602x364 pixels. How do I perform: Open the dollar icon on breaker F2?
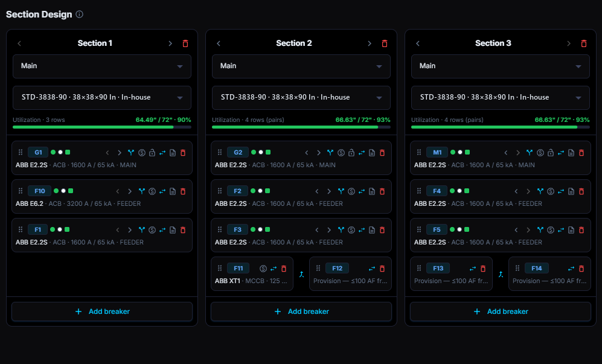pos(351,191)
